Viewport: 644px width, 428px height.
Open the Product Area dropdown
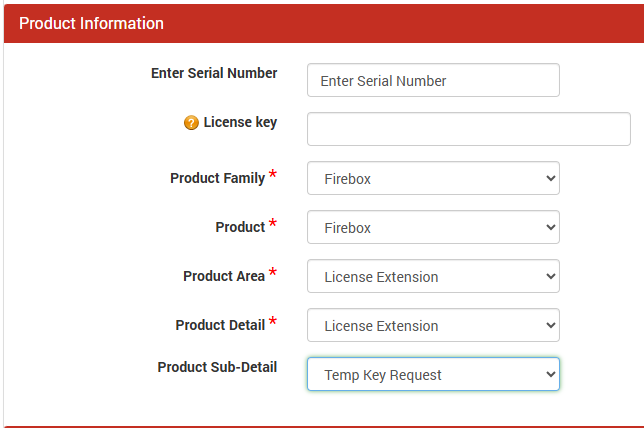tap(432, 277)
